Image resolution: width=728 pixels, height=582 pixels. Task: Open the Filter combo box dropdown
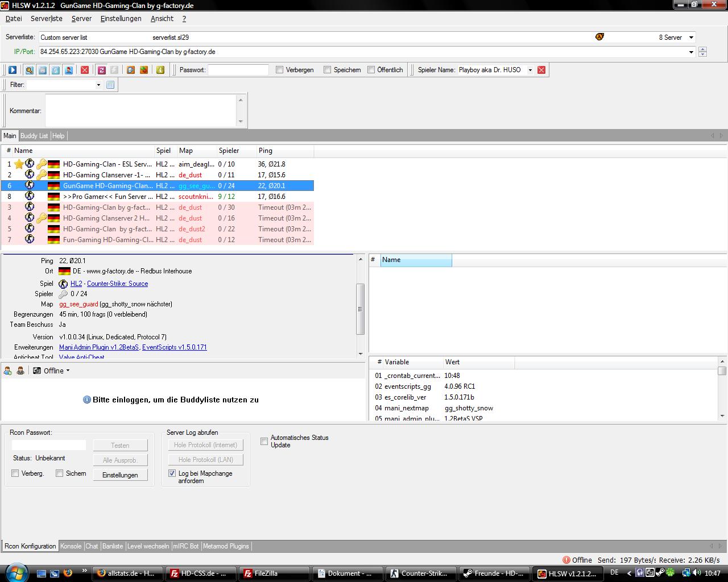(x=98, y=85)
